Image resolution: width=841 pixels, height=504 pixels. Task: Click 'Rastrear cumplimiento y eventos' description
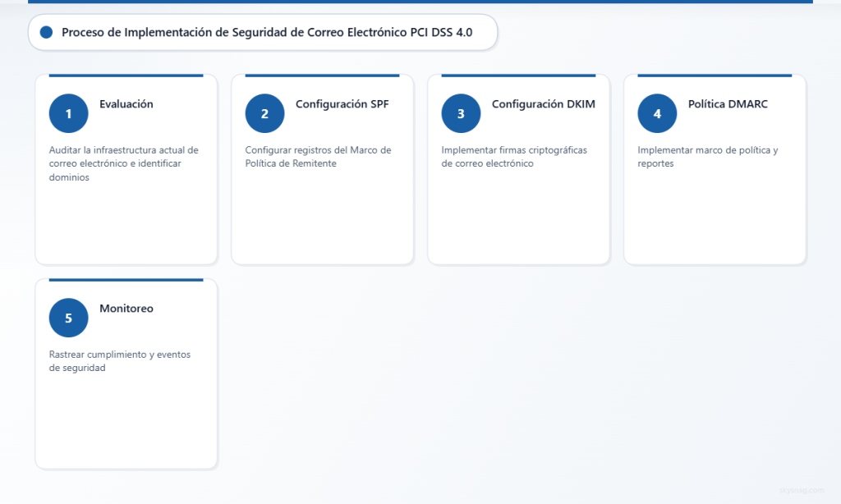[120, 361]
